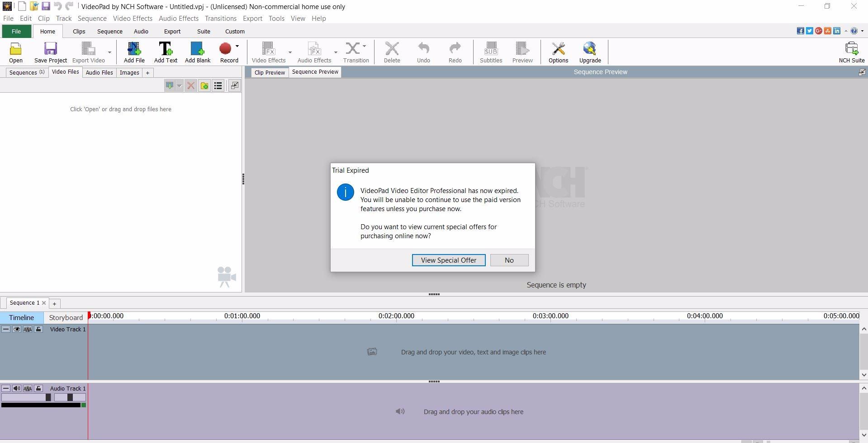Click open project icon in title bar

pos(34,6)
